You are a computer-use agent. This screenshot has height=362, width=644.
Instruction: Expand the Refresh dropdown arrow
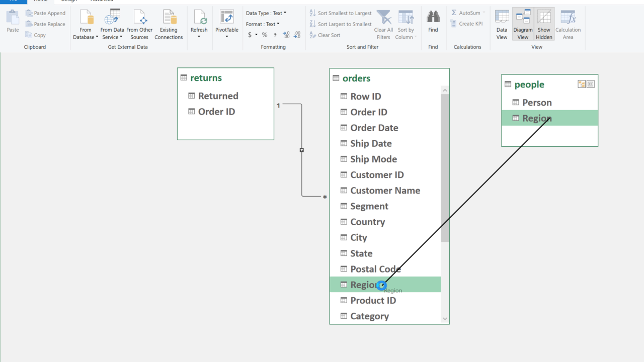click(199, 37)
